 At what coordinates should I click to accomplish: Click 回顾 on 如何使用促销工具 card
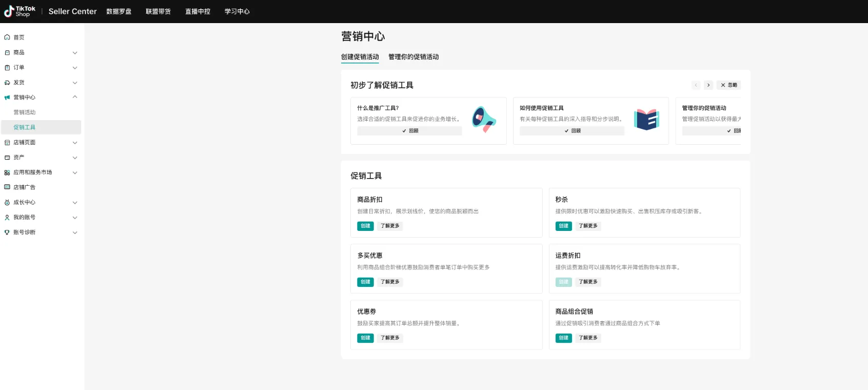tap(572, 131)
